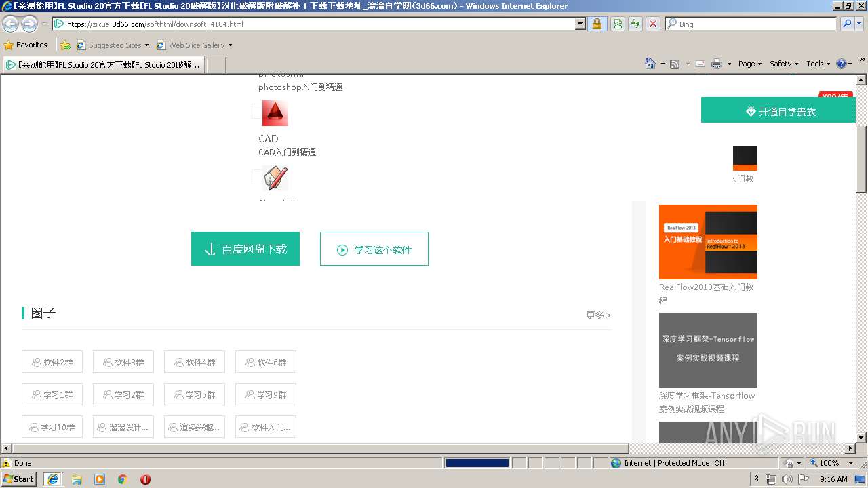Image resolution: width=868 pixels, height=488 pixels.
Task: Click the 学习这个软件 button
Action: 374,249
